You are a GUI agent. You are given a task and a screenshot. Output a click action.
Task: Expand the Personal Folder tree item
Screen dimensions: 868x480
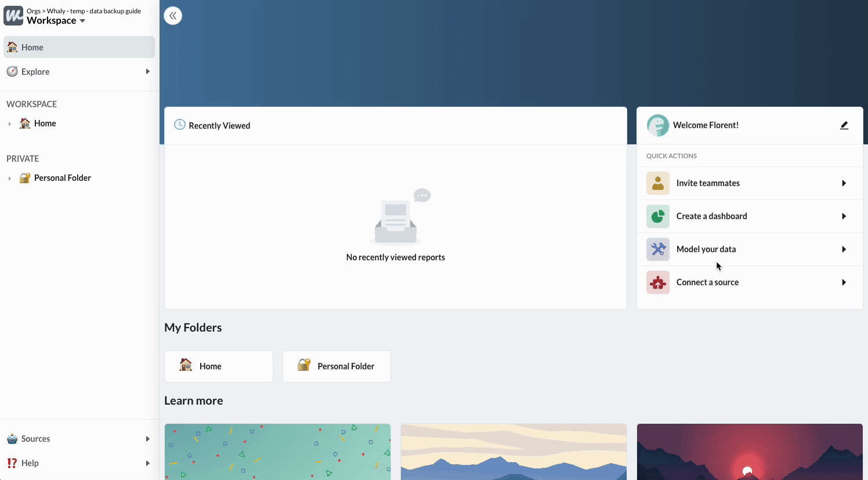click(x=10, y=179)
